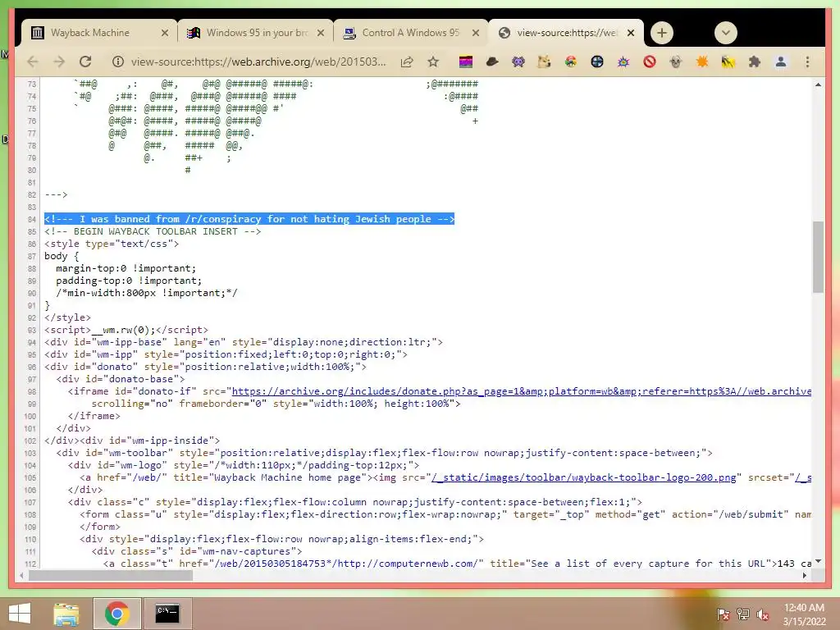Screen dimensions: 840x630
Task: Open the taskbar clock showing 12:40 AM
Action: click(804, 614)
